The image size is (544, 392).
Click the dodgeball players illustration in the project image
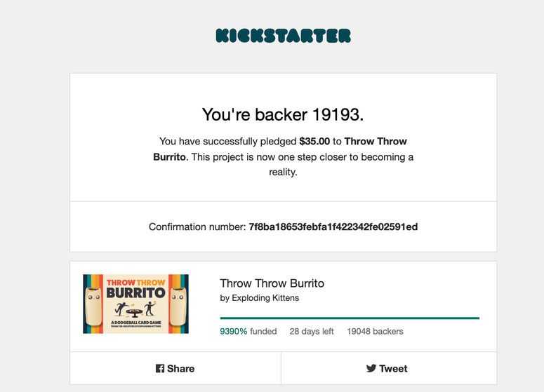(135, 309)
